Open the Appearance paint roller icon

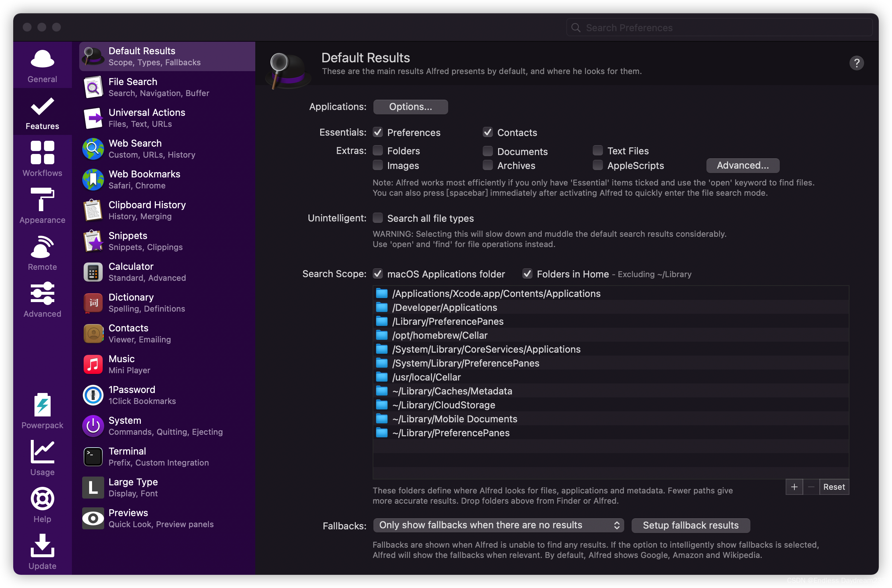pos(43,199)
